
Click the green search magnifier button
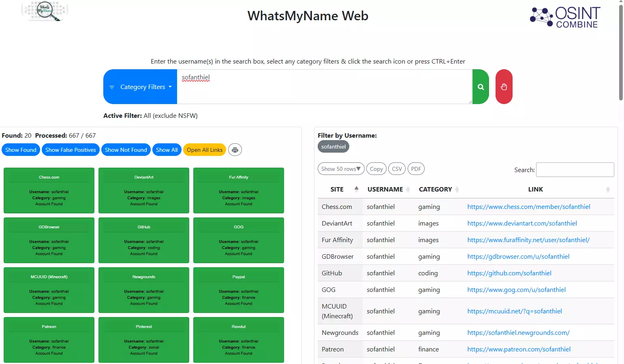pyautogui.click(x=481, y=87)
